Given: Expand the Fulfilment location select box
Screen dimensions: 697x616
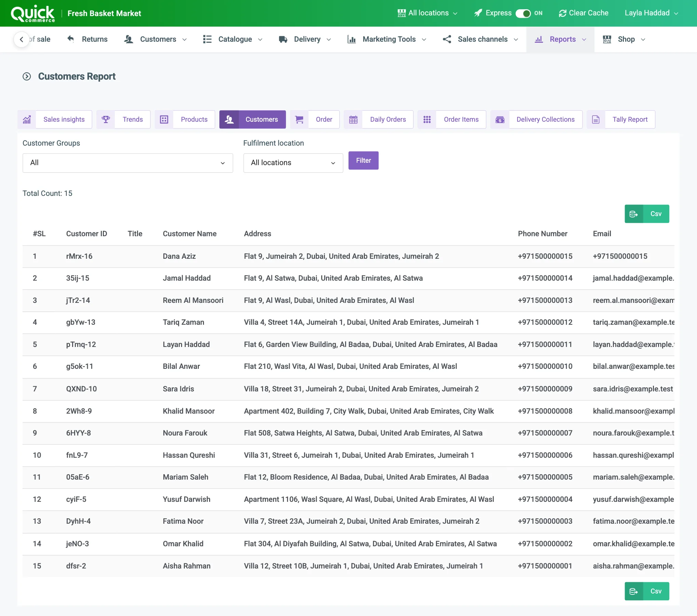Looking at the screenshot, I should [x=293, y=163].
